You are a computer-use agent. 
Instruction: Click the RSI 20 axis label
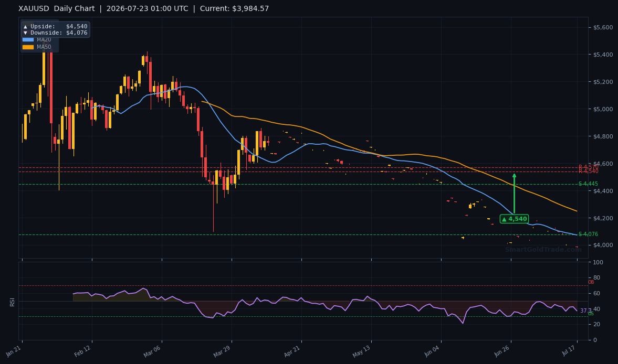tap(596, 324)
